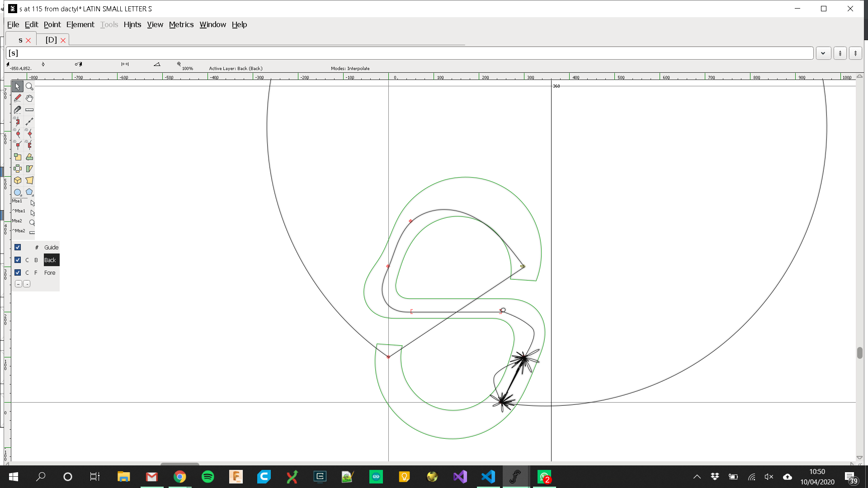Select the Knife cut tool

tap(18, 110)
